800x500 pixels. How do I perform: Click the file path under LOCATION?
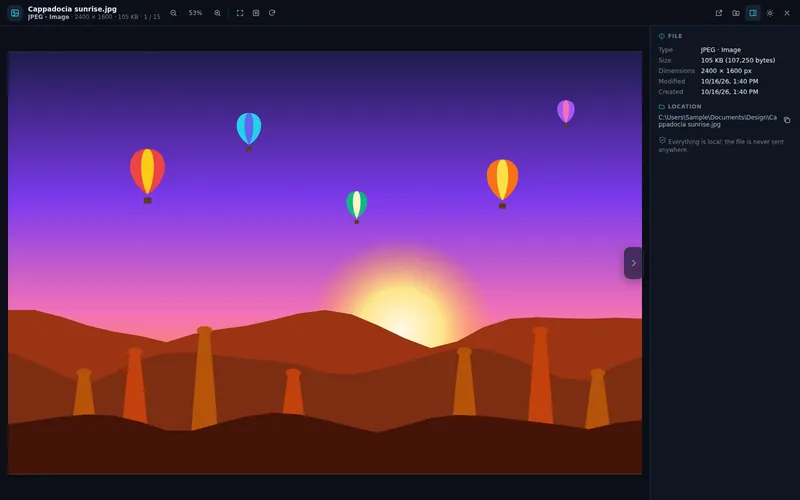[717, 121]
